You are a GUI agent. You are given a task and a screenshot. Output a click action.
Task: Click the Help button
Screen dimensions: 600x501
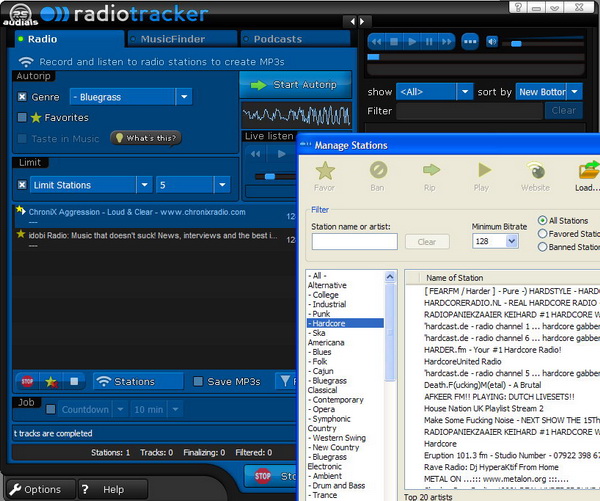click(x=112, y=489)
